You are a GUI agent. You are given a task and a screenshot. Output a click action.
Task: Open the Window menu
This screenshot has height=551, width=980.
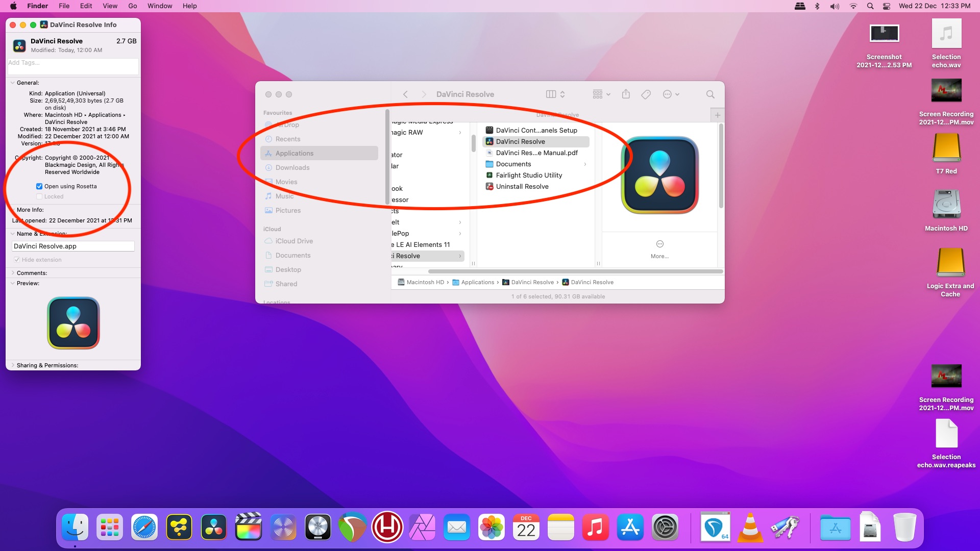pyautogui.click(x=160, y=6)
